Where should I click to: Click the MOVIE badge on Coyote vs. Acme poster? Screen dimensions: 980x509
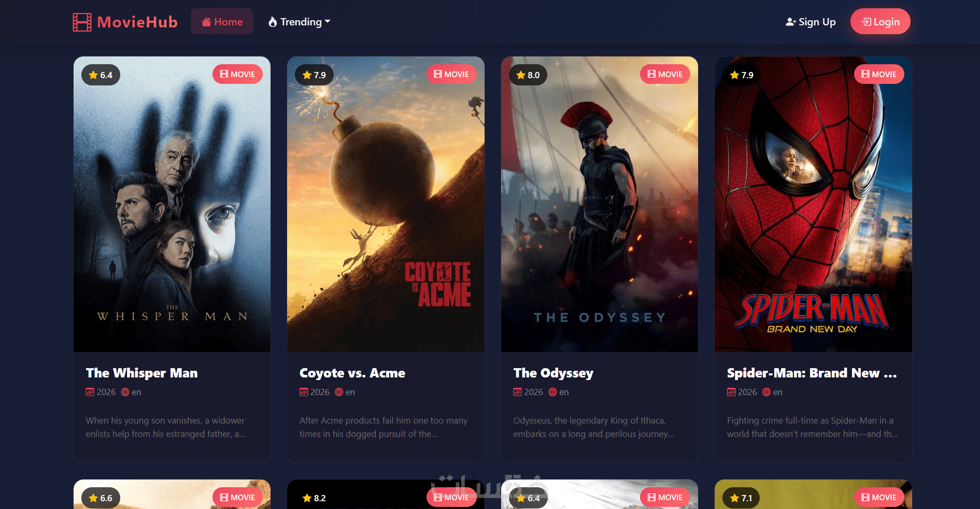click(x=451, y=74)
